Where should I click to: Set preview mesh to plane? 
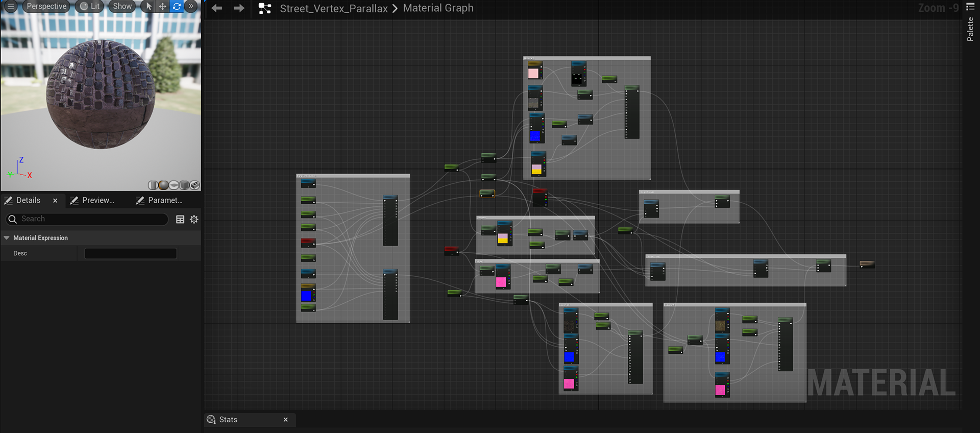[x=174, y=185]
